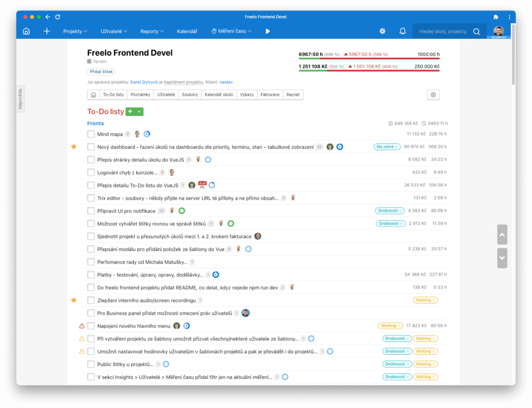The image size is (532, 408).
Task: Open Kalendář in the top navigation
Action: [187, 31]
